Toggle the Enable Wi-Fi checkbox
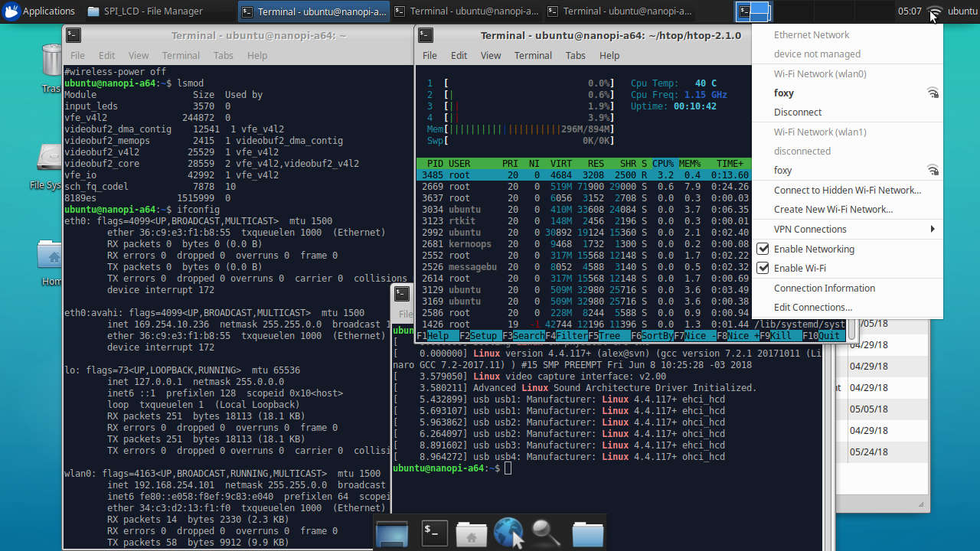This screenshot has height=551, width=980. (763, 268)
